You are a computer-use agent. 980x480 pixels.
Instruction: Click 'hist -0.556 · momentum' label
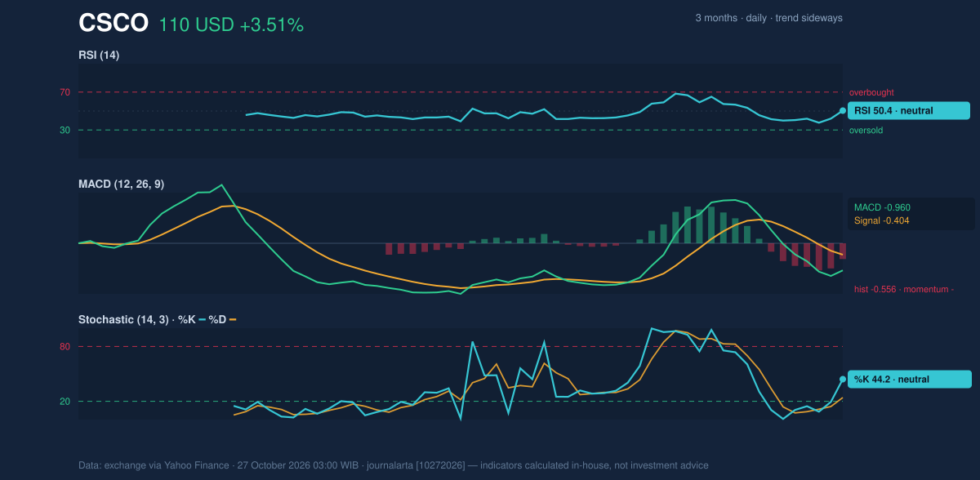904,289
